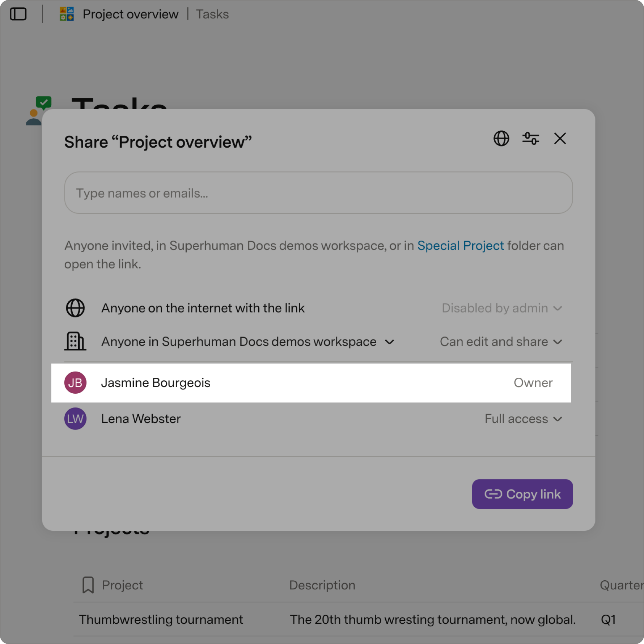Click the globe icon beside internet link row
This screenshot has width=644, height=644.
point(75,308)
